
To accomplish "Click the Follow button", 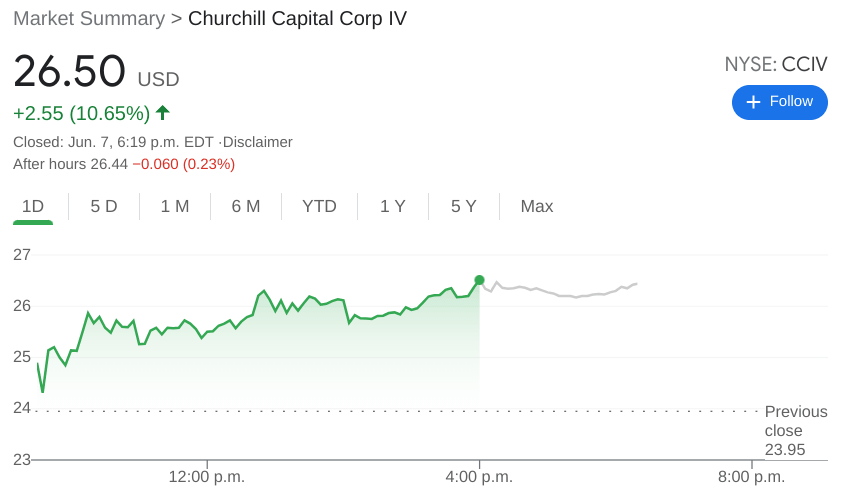I will tap(780, 102).
